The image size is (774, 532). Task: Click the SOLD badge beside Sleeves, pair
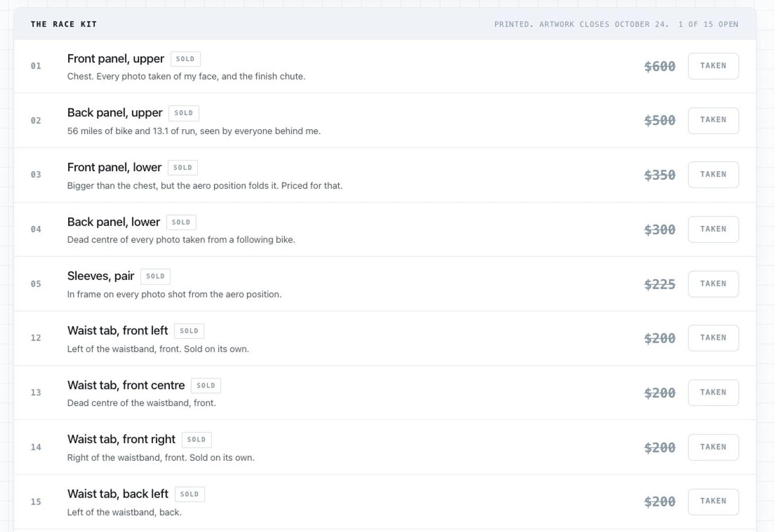point(155,276)
